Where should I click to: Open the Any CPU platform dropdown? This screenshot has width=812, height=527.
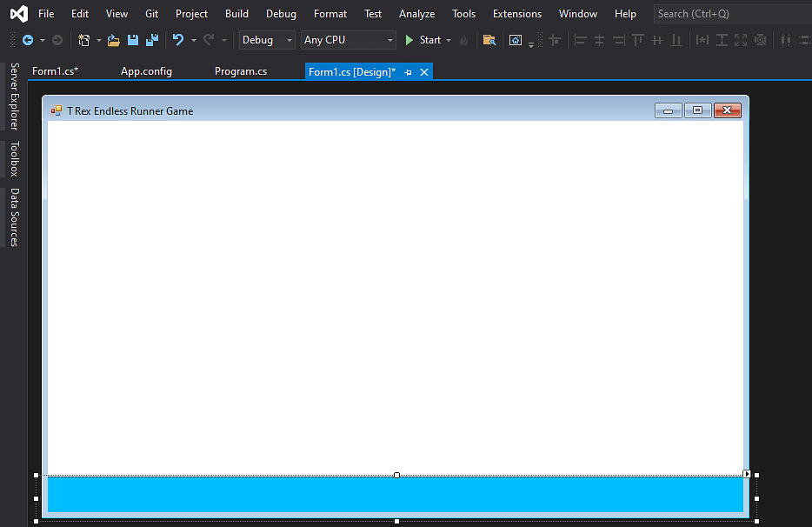389,40
